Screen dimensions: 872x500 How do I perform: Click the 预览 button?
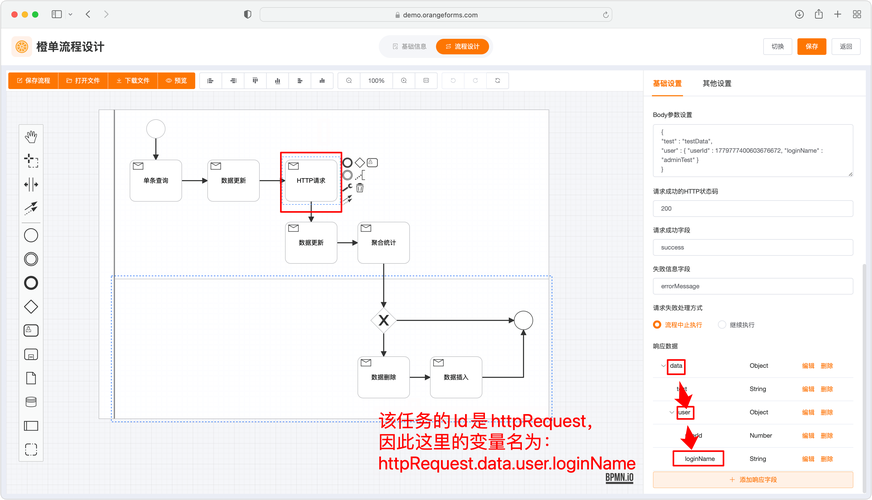tap(176, 81)
